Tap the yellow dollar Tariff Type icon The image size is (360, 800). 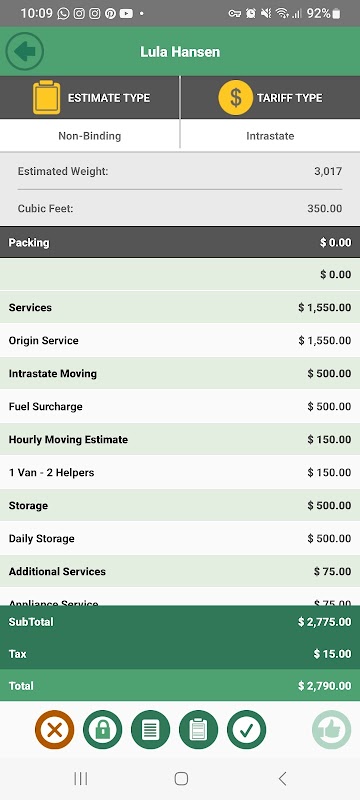point(236,97)
